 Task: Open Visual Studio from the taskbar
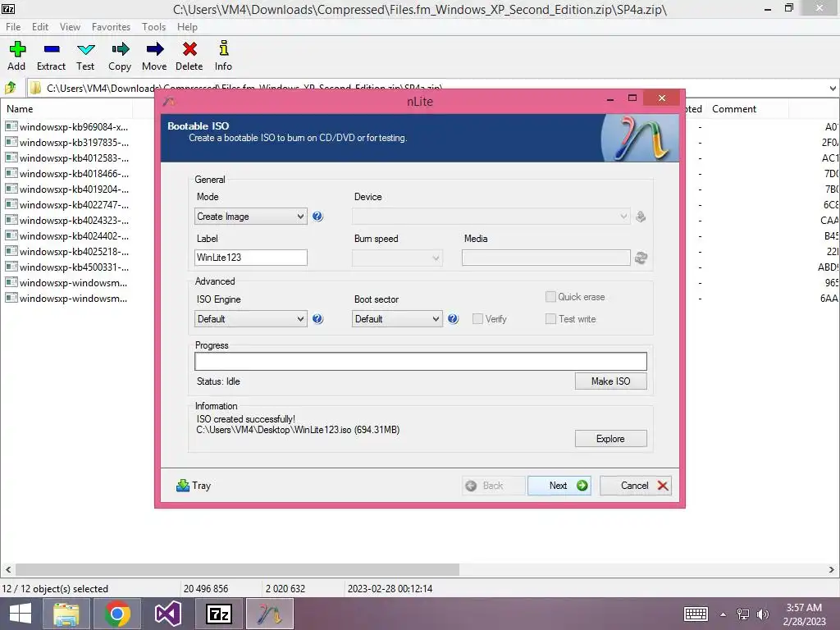coord(167,614)
